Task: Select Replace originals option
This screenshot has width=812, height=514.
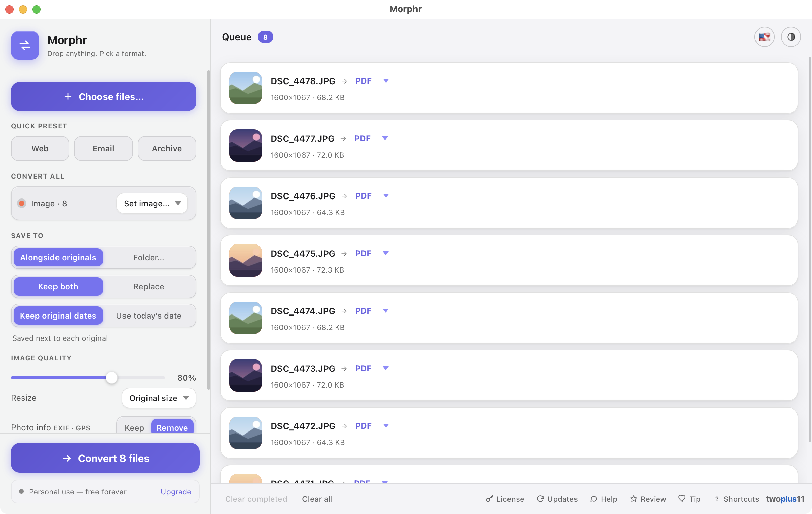Action: (149, 286)
